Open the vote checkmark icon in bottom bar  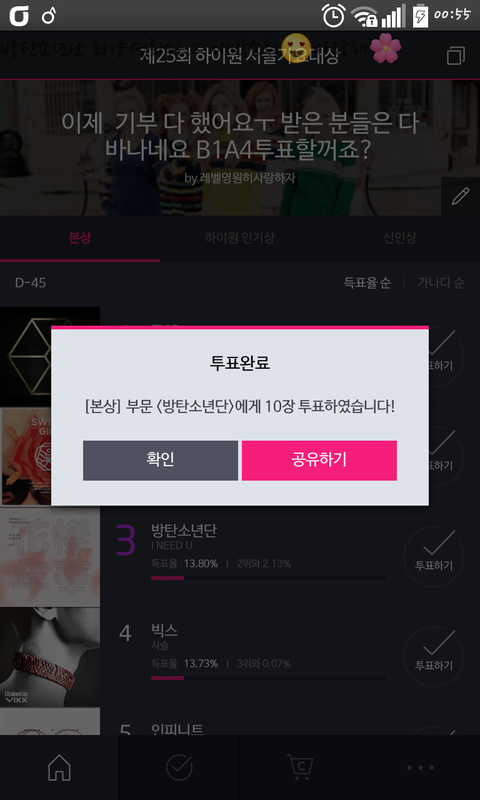click(x=180, y=767)
